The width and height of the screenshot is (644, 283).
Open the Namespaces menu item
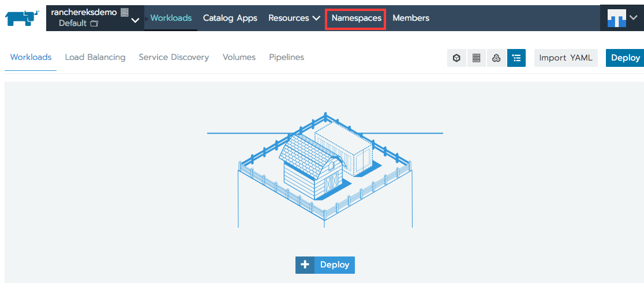[x=357, y=18]
